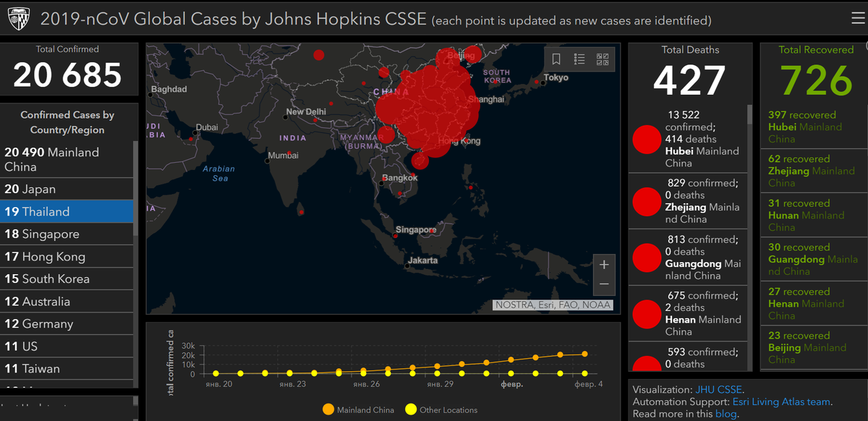868x421 pixels.
Task: Select 12 Australia in country list
Action: pos(67,301)
